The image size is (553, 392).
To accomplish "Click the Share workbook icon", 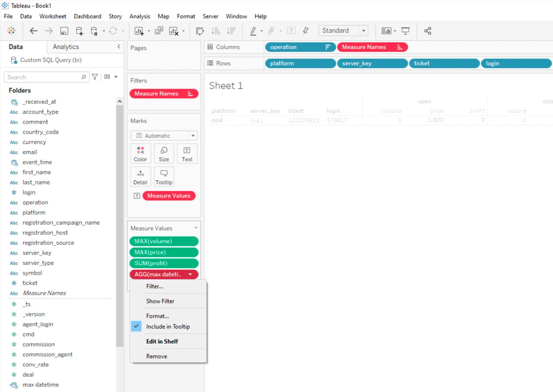I will tap(428, 31).
